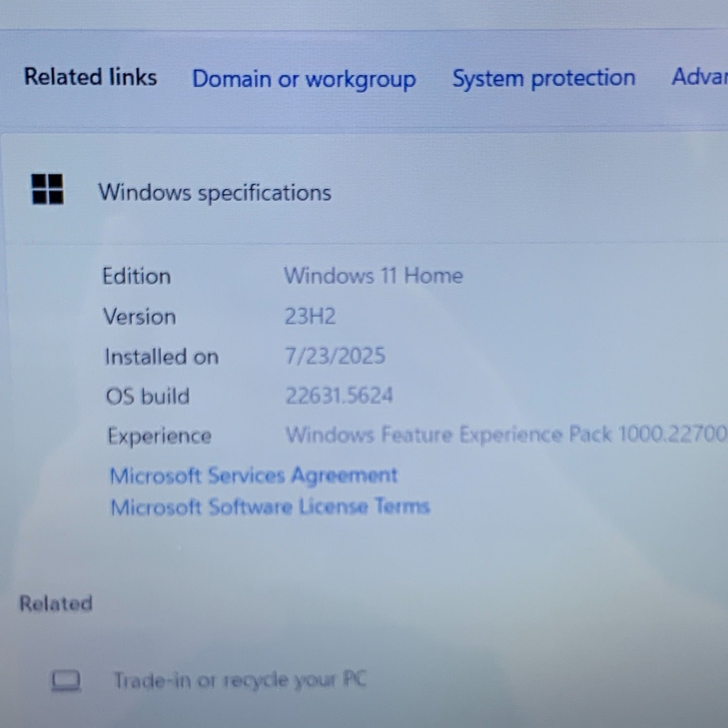Select the Edition value Windows 11 Home

[373, 276]
